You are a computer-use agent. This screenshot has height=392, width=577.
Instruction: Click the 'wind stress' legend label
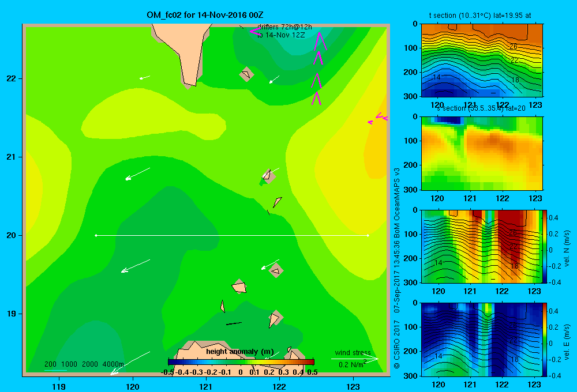click(x=353, y=352)
